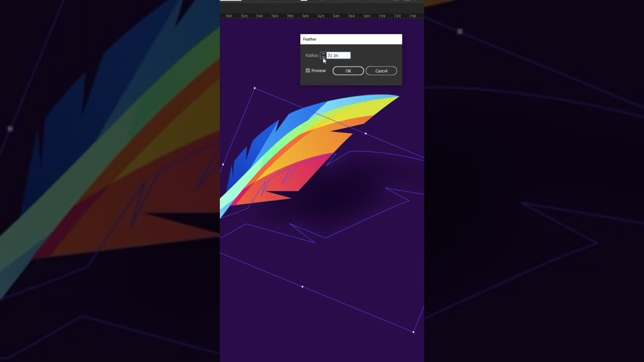This screenshot has width=644, height=362.
Task: Toggle the Preview checkbox
Action: (308, 70)
